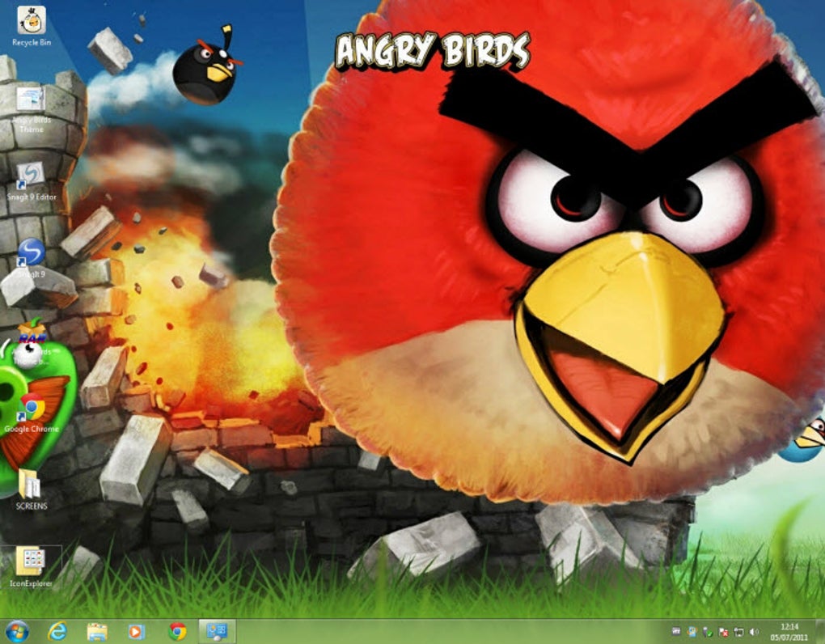825x644 pixels.
Task: Open Windows Explorer from the taskbar
Action: tap(97, 631)
